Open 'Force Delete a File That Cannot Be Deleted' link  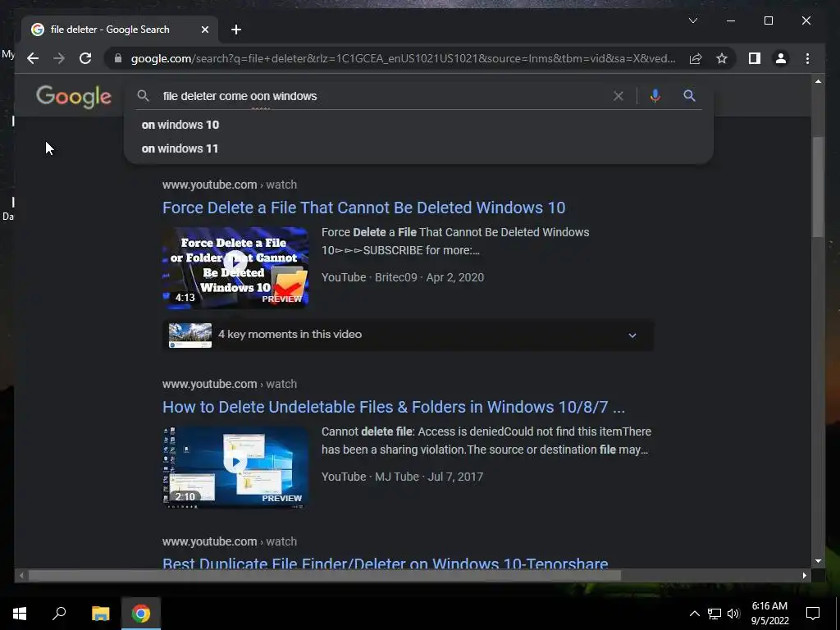(x=363, y=208)
